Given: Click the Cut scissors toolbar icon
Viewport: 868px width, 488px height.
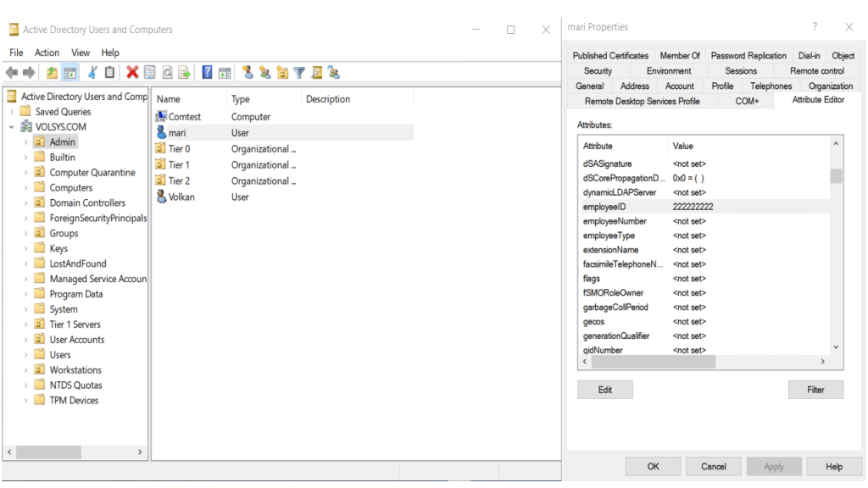Looking at the screenshot, I should [92, 73].
